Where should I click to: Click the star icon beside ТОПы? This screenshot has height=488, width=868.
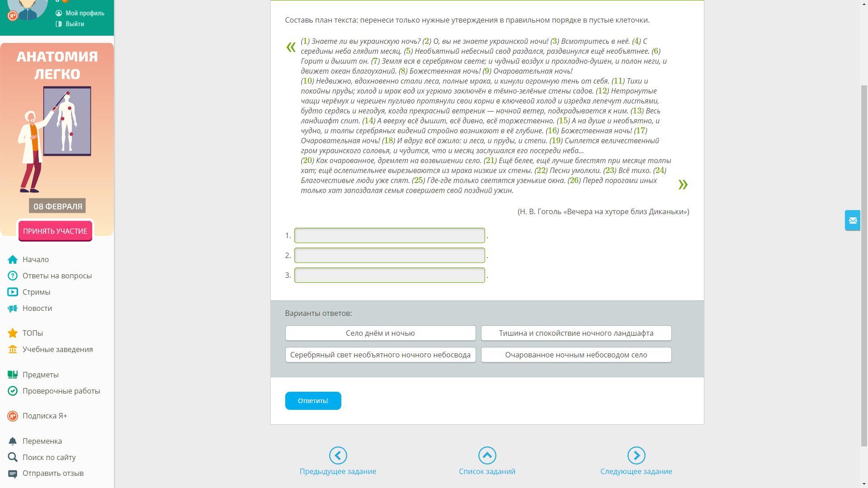coord(13,333)
